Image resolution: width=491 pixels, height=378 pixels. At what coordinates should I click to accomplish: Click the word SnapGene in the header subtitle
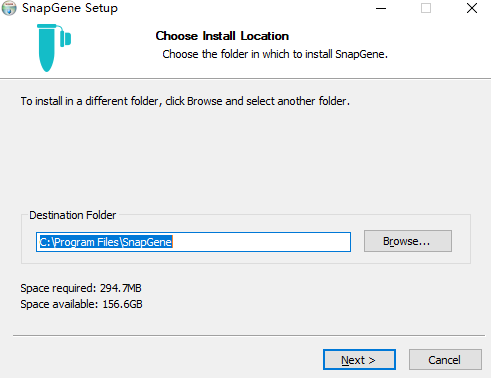361,54
